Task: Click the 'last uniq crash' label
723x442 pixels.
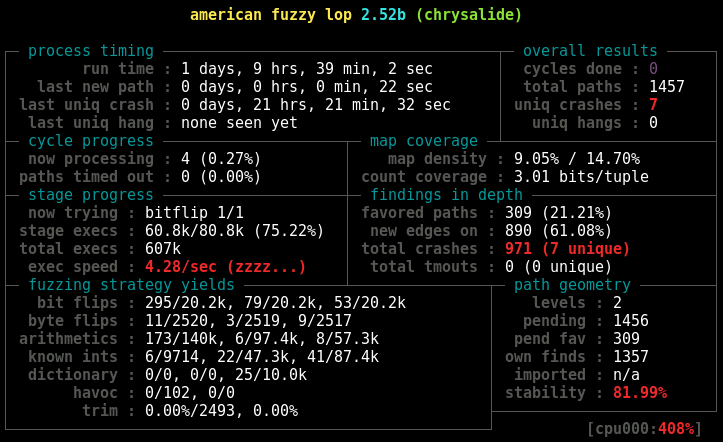Action: pos(86,105)
